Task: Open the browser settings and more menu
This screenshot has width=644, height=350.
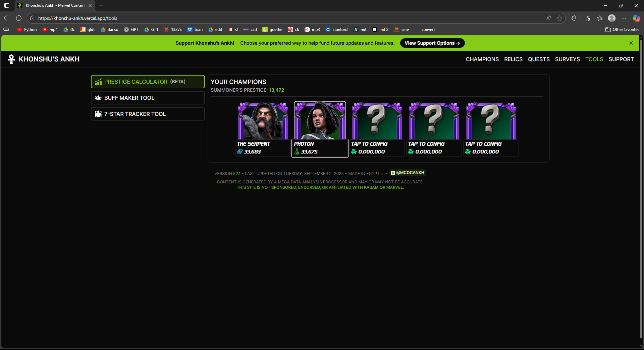Action: coord(624,18)
